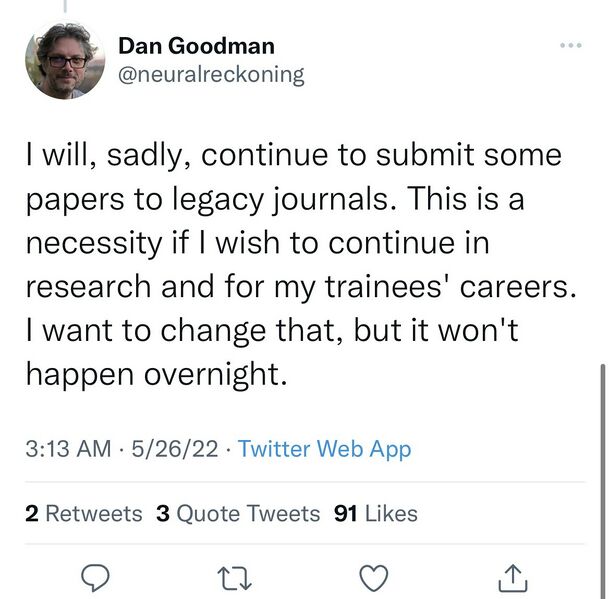Click the Dan Goodman display name
Viewport: 610px width, 599px height.
196,45
